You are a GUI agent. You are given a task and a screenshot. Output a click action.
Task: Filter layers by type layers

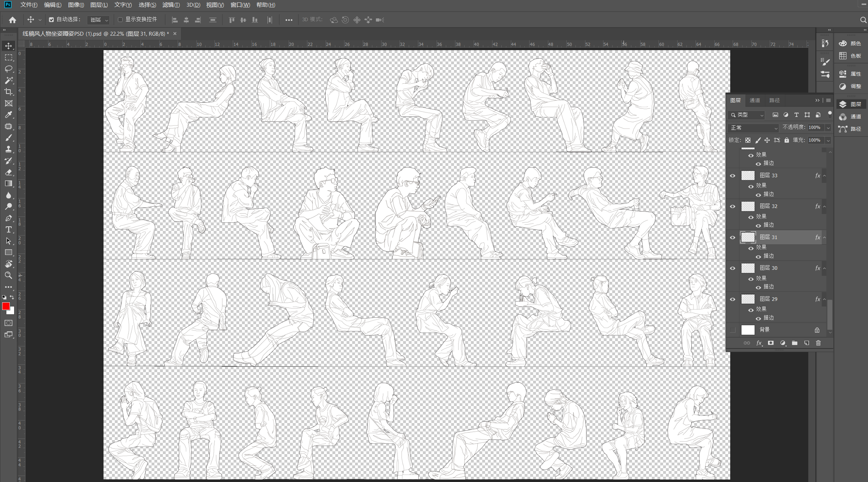click(x=796, y=115)
